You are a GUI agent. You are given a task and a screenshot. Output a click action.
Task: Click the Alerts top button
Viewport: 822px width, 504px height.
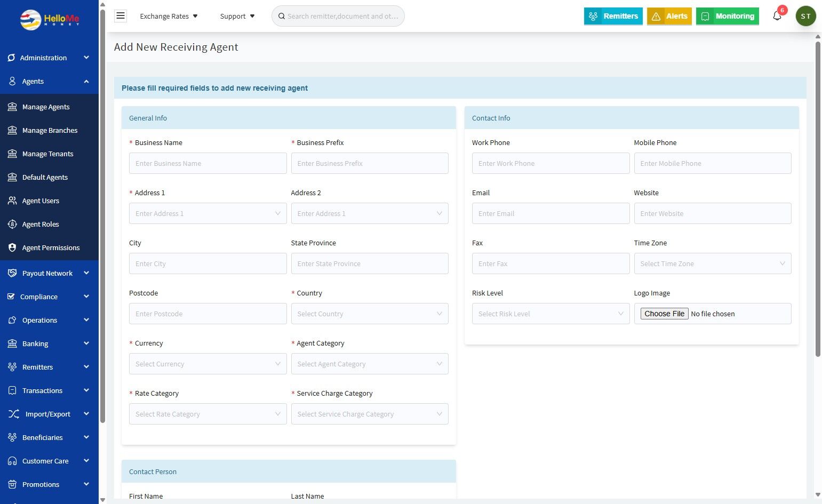click(x=669, y=16)
